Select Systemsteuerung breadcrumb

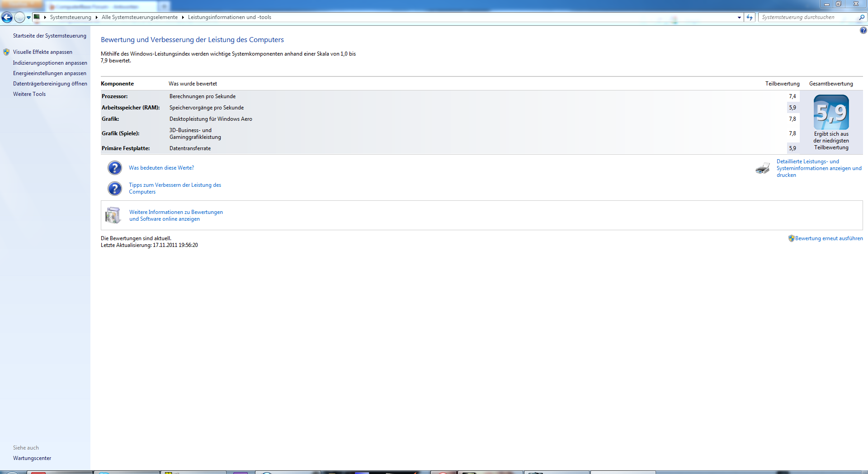click(x=71, y=17)
